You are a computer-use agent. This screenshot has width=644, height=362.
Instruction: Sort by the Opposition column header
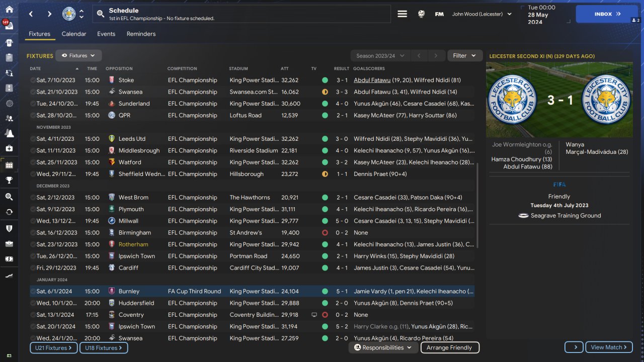(119, 68)
